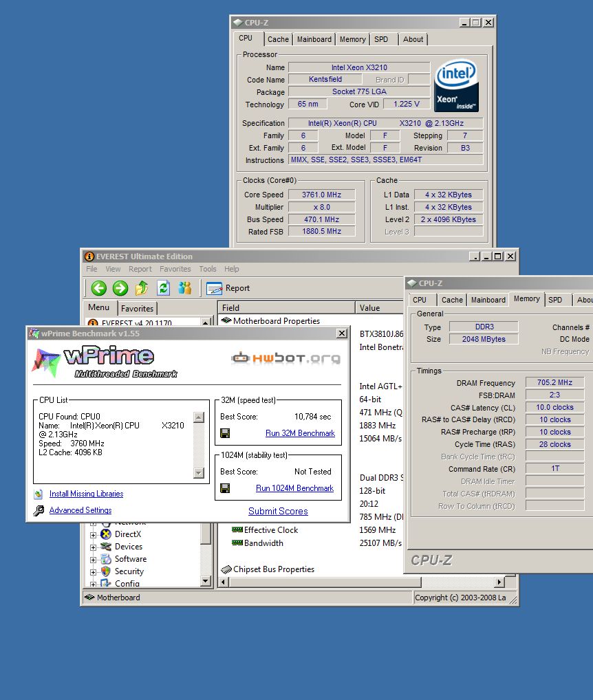Click the Field column header
This screenshot has width=593, height=700.
(286, 307)
